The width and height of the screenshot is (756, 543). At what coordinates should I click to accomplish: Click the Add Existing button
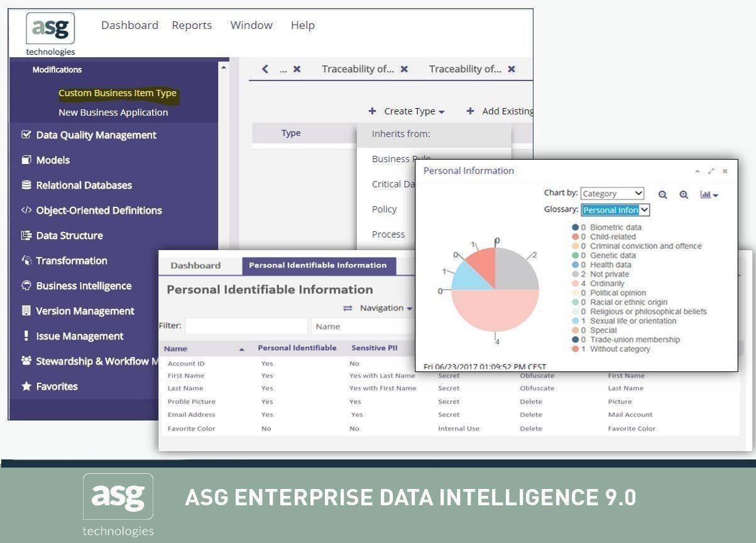click(x=500, y=111)
